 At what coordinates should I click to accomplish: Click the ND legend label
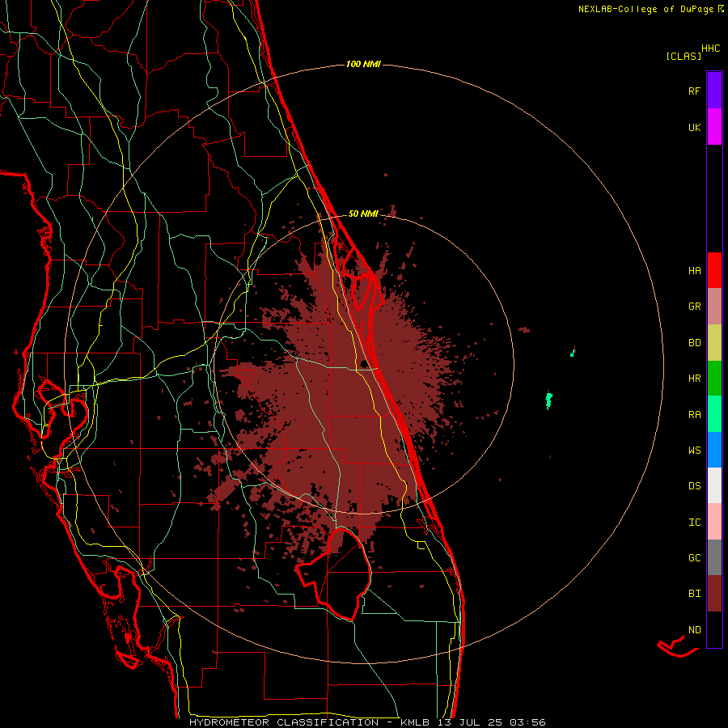click(694, 630)
